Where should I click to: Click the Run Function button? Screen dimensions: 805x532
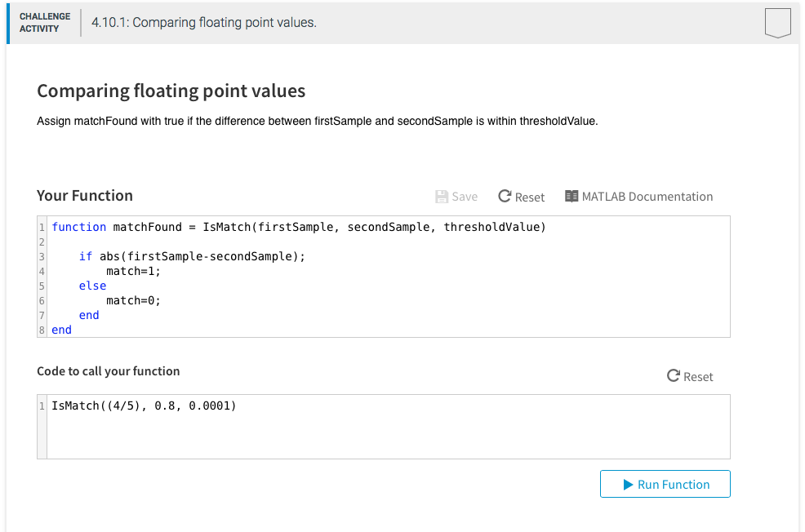click(x=665, y=483)
